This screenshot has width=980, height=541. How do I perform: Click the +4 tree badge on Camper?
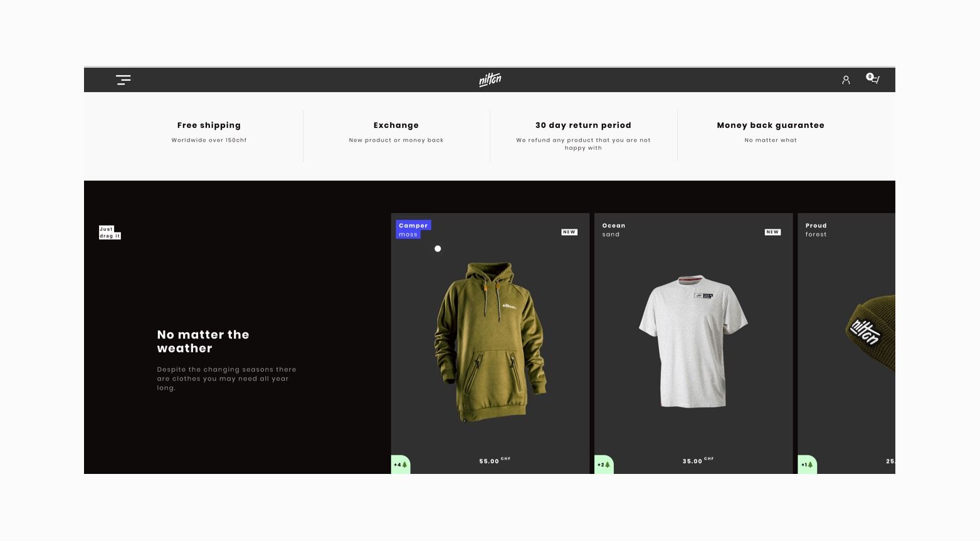tap(401, 465)
